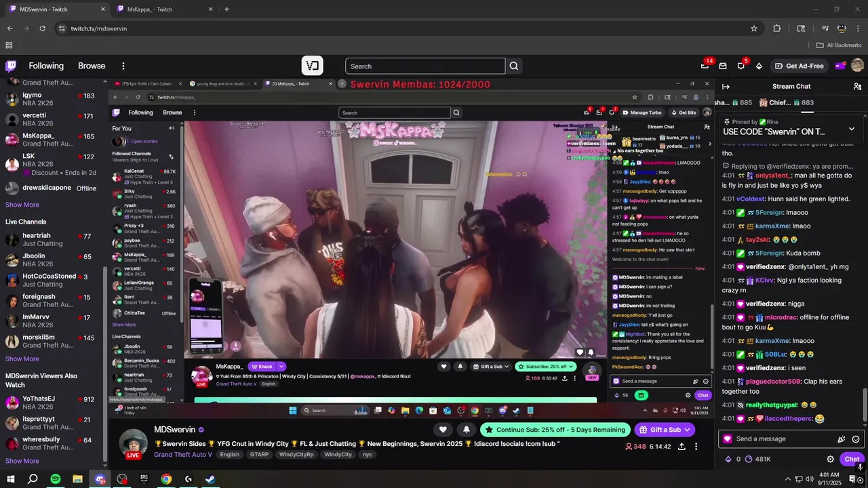
Task: Open the Browse menu item
Action: tap(92, 66)
